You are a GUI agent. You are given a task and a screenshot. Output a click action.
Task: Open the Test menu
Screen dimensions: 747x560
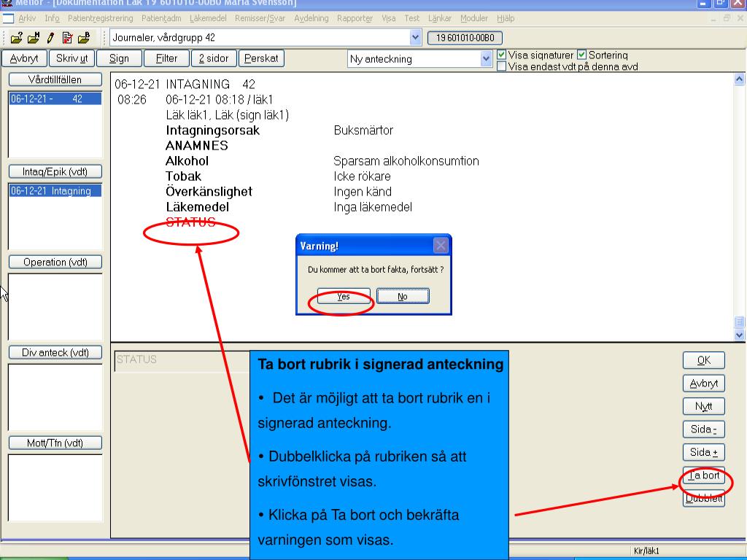pyautogui.click(x=411, y=18)
